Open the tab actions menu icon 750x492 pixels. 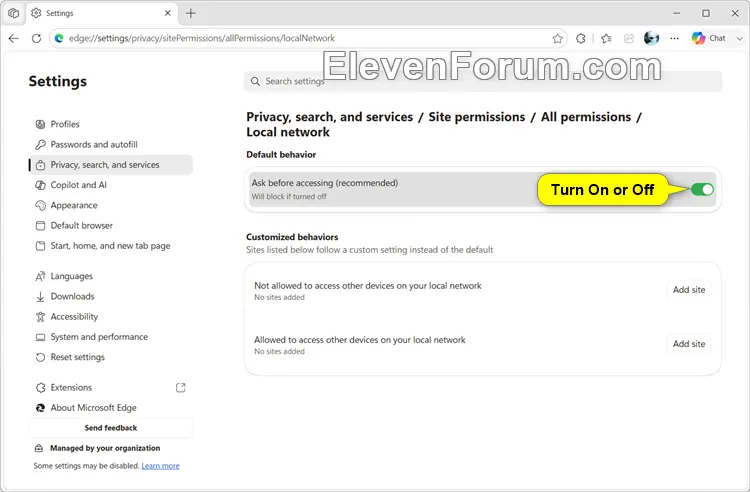point(13,13)
